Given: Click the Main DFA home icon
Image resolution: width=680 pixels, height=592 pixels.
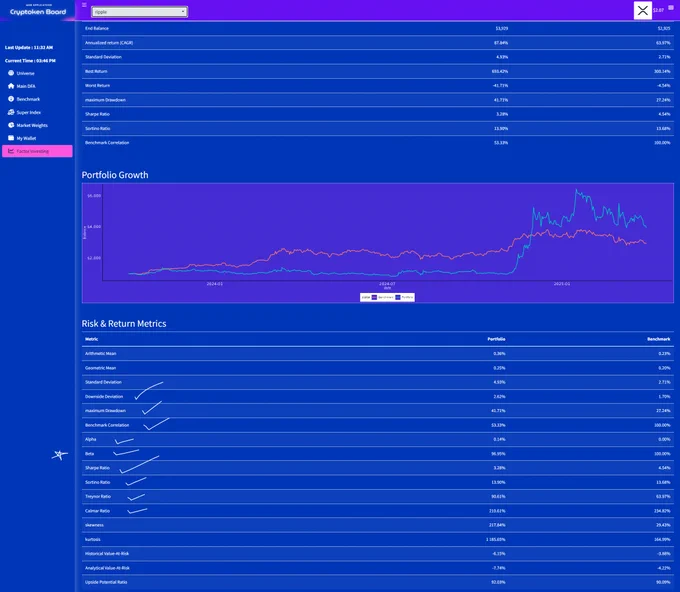Looking at the screenshot, I should coord(11,86).
